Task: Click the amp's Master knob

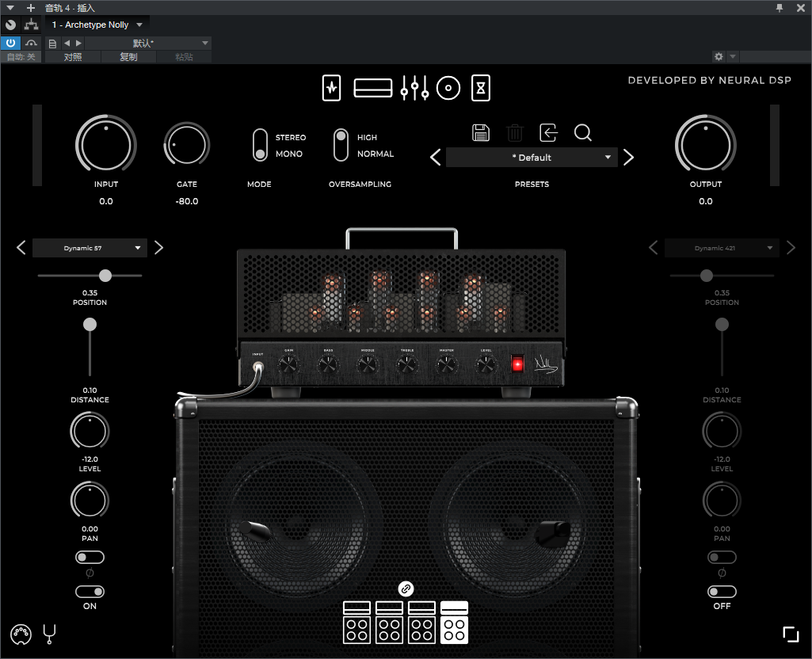Action: [446, 365]
